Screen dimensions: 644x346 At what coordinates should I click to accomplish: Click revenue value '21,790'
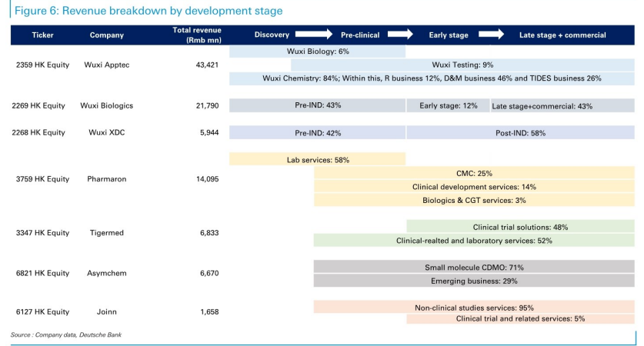tap(208, 105)
